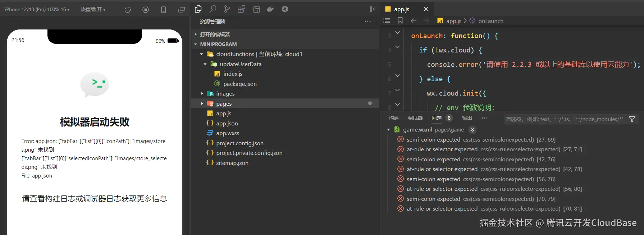Toggle the 热重载 开 hot reload dropdown
The height and width of the screenshot is (235, 644).
[93, 9]
